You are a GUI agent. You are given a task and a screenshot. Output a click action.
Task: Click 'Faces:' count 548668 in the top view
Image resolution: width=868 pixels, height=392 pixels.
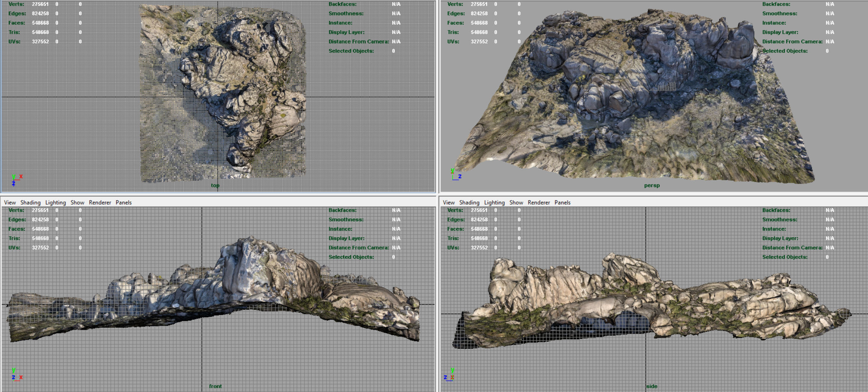coord(40,23)
